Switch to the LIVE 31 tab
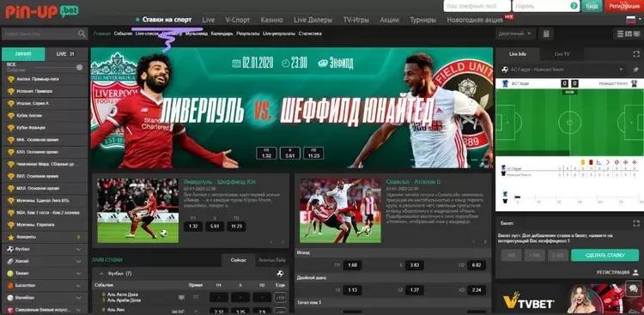The height and width of the screenshot is (315, 644). click(x=66, y=54)
